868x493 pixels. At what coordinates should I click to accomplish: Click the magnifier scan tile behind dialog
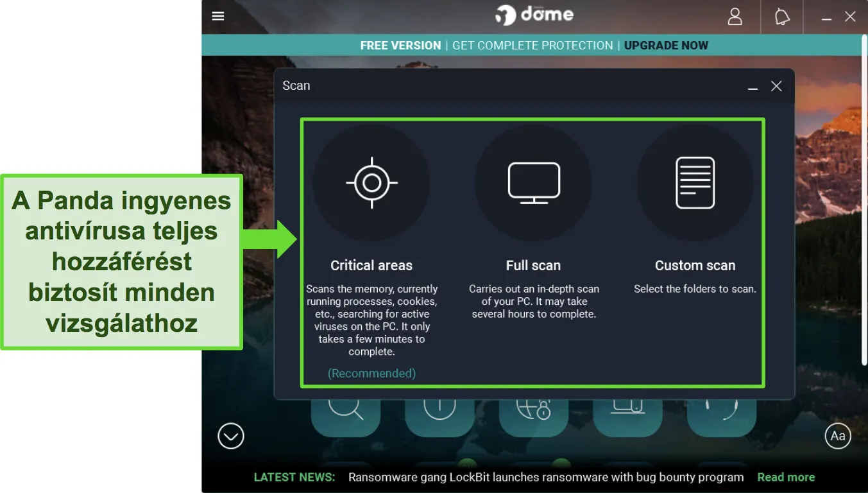point(346,417)
